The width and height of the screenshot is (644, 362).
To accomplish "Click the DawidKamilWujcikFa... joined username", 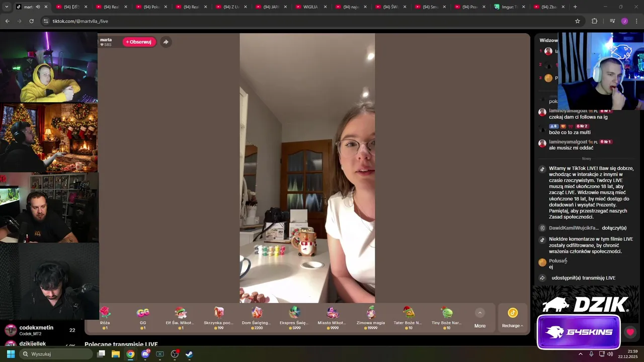I will [x=574, y=228].
